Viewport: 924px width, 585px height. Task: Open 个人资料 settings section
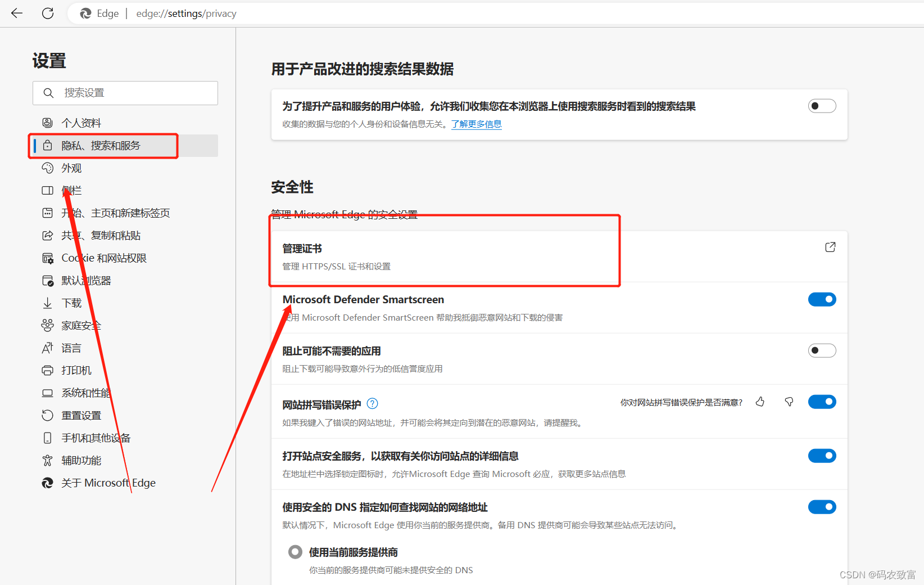125,123
